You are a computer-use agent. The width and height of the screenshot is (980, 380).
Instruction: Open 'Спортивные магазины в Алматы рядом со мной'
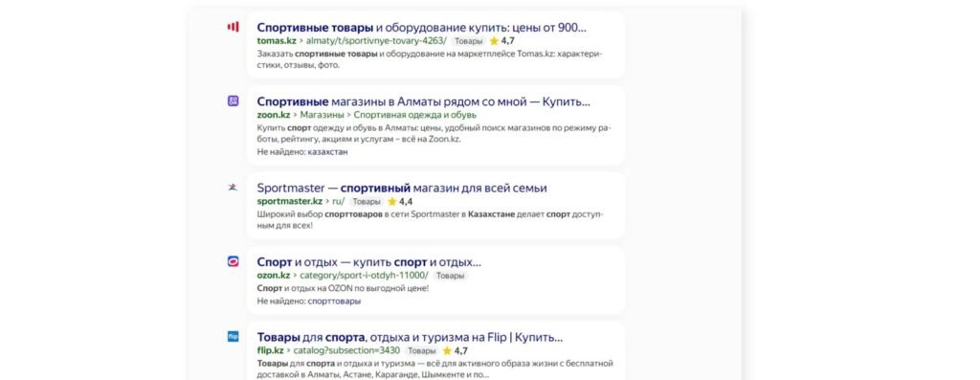coord(423,101)
